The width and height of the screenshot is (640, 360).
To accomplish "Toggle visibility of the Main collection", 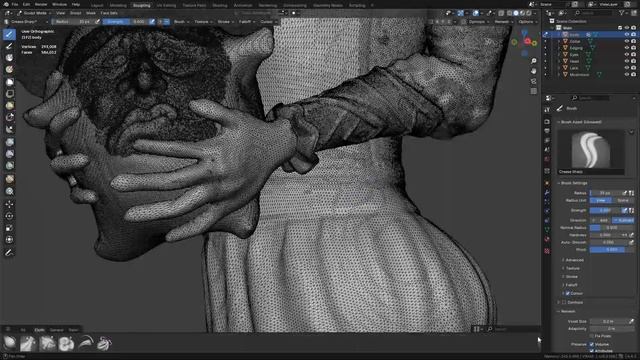I will click(x=627, y=28).
